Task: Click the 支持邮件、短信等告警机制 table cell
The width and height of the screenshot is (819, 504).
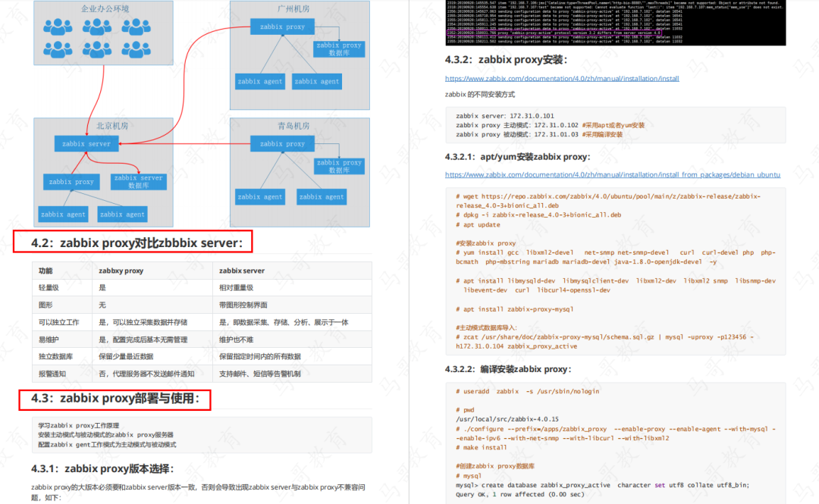Action: point(292,374)
